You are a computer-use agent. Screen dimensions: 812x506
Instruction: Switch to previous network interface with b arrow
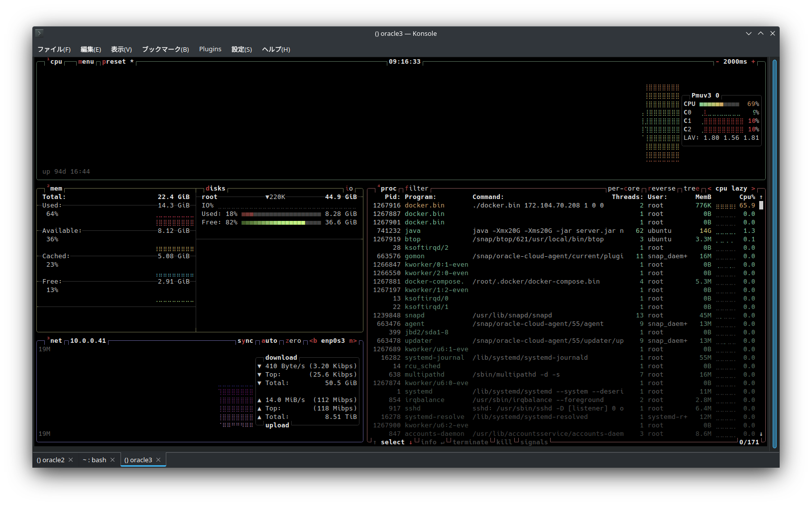(x=313, y=341)
